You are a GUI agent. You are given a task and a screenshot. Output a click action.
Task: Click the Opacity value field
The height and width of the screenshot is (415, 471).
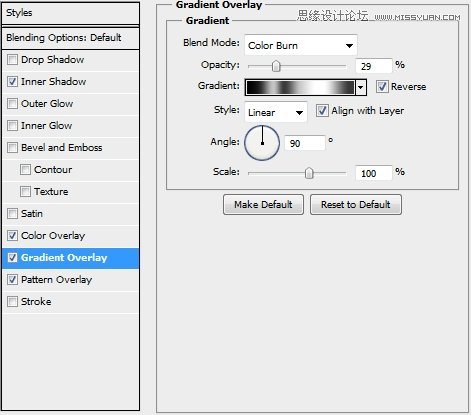[x=374, y=66]
